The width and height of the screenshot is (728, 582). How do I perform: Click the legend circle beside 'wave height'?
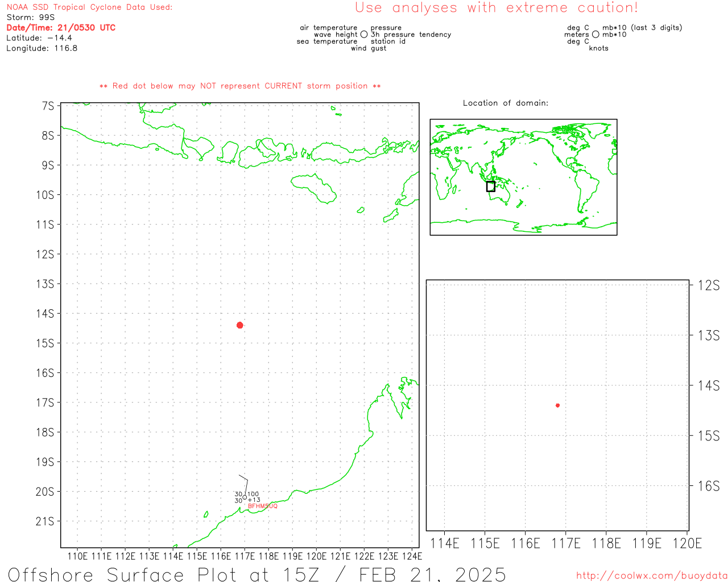364,34
